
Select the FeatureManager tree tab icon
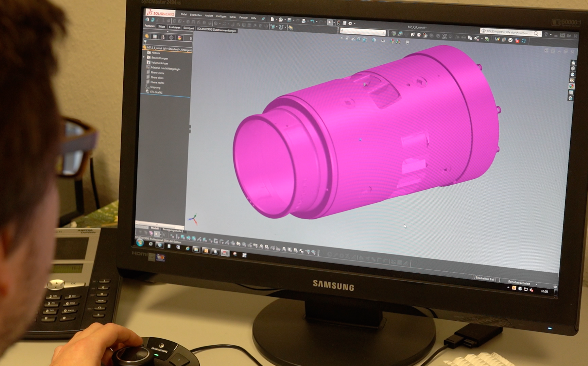[x=147, y=36]
